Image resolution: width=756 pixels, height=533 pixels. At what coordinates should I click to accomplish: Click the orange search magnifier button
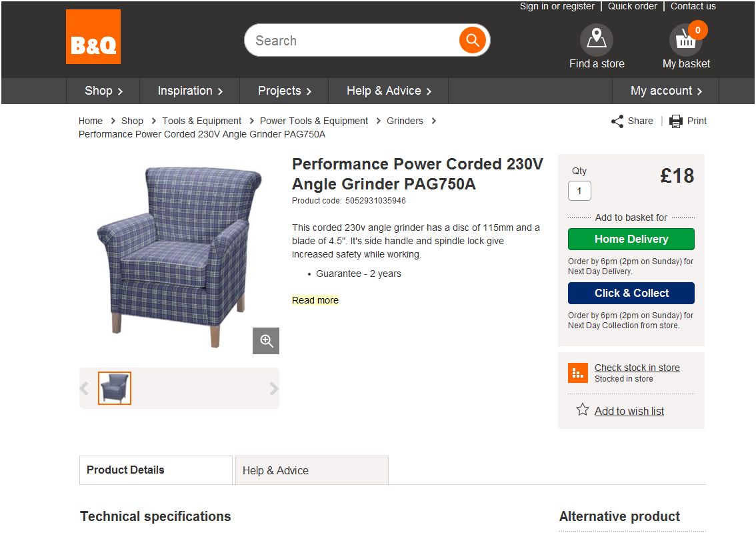click(472, 40)
